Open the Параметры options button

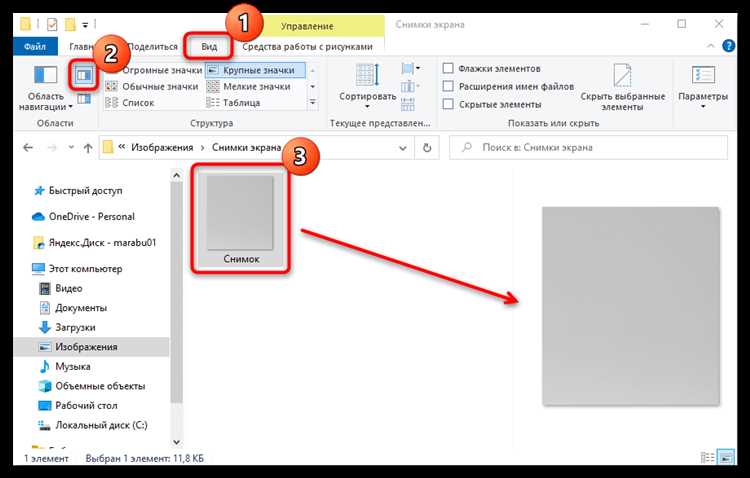tap(703, 87)
